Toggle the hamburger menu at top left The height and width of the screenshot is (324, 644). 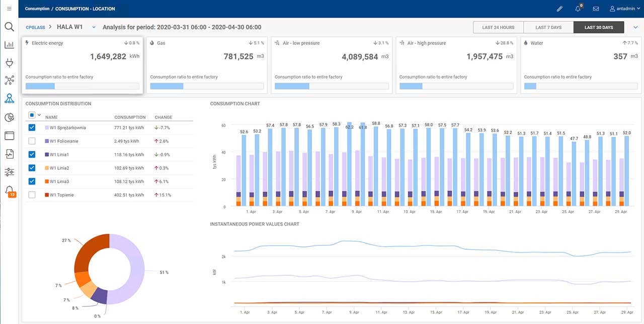[9, 9]
